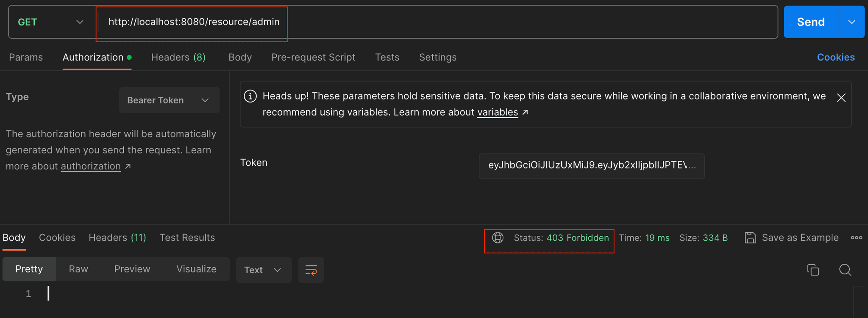Click into the Token input field
This screenshot has height=318, width=868.
[591, 166]
